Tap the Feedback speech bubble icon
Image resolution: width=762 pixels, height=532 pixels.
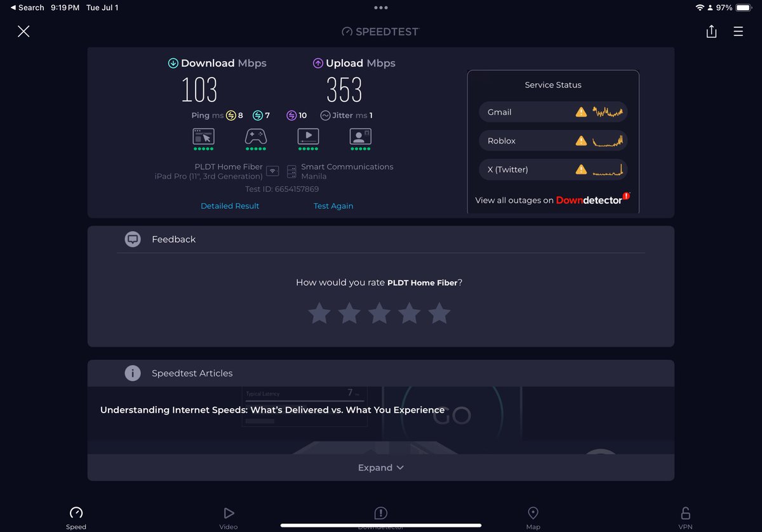click(133, 239)
